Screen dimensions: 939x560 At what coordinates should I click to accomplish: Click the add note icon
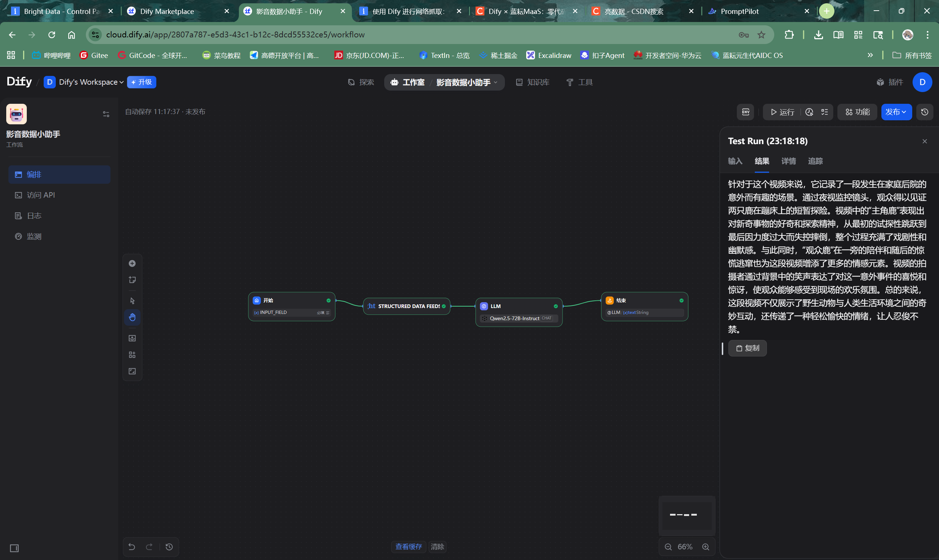[132, 279]
